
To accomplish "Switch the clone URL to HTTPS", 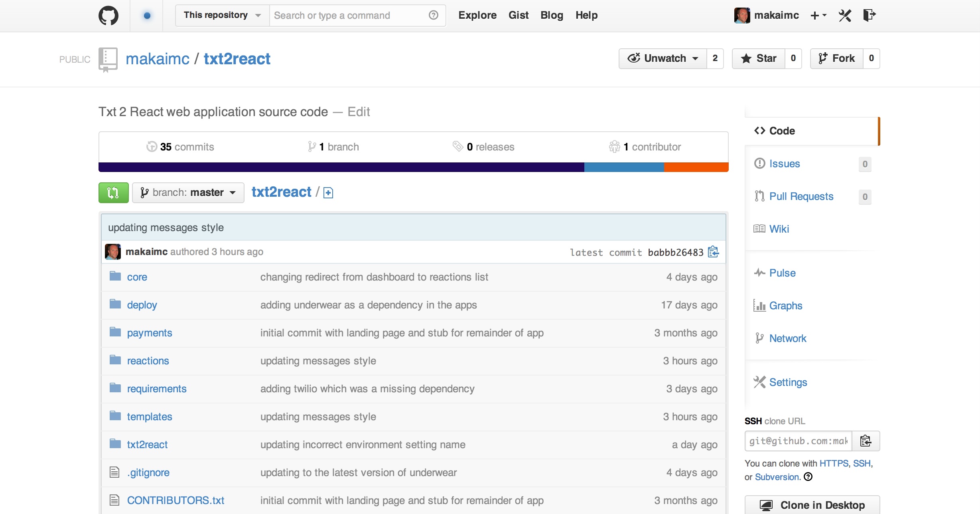I will click(x=834, y=463).
